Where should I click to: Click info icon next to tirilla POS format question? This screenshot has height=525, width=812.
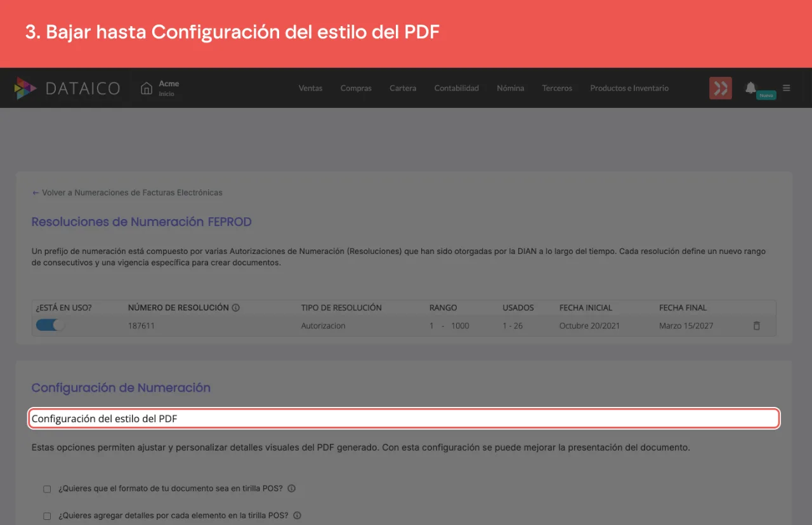point(291,489)
